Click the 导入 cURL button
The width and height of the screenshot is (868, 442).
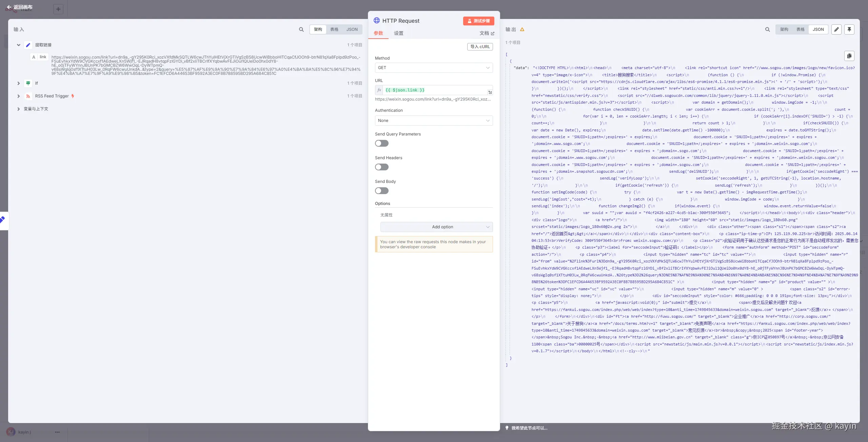point(480,47)
